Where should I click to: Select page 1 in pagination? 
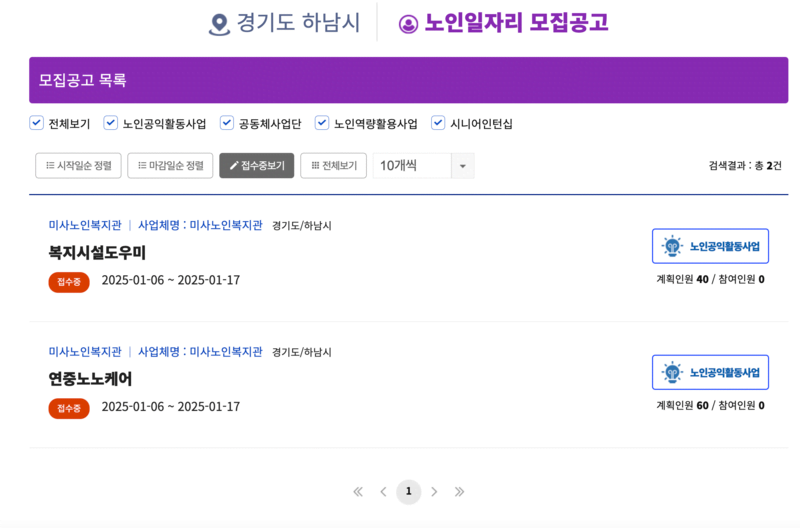[409, 492]
